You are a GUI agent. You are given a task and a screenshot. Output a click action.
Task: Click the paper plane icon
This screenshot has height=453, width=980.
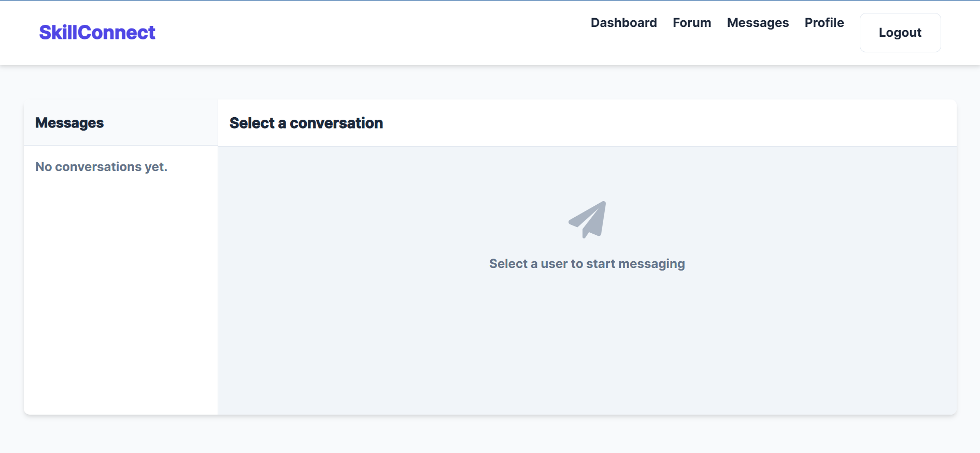(x=587, y=220)
